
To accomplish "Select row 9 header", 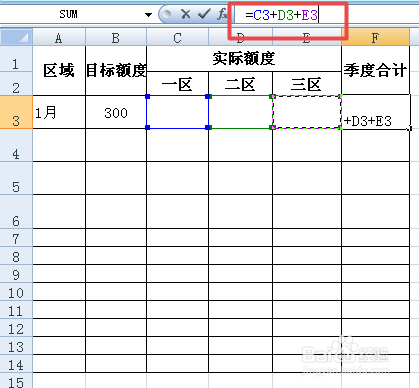I will click(x=16, y=274).
